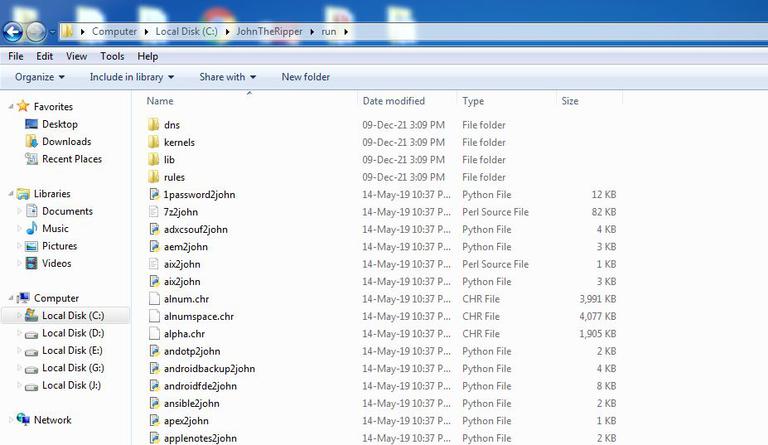Select the androidfde2john file name
768x445 pixels.
click(200, 386)
